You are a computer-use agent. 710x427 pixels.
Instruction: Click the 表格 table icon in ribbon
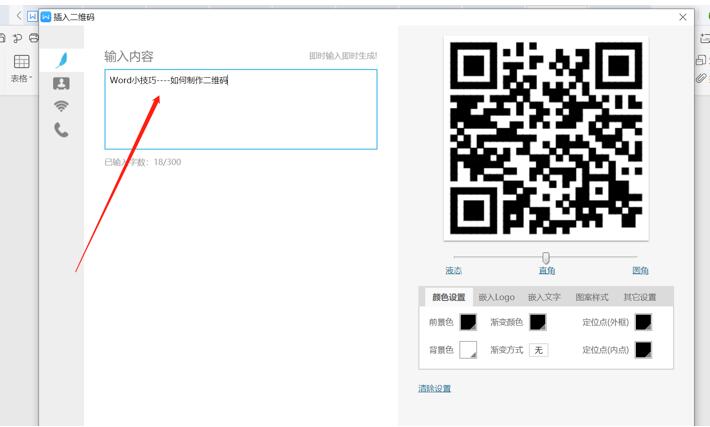(x=21, y=62)
